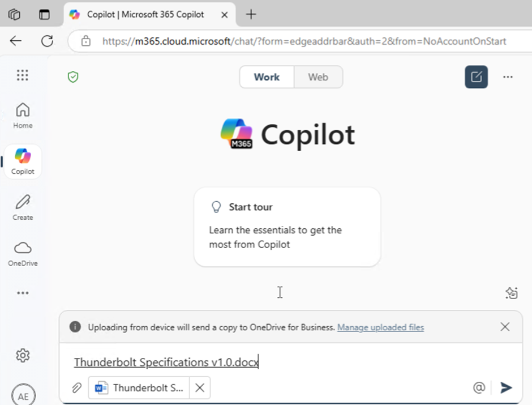Refresh the current page
The image size is (532, 405).
[x=47, y=41]
